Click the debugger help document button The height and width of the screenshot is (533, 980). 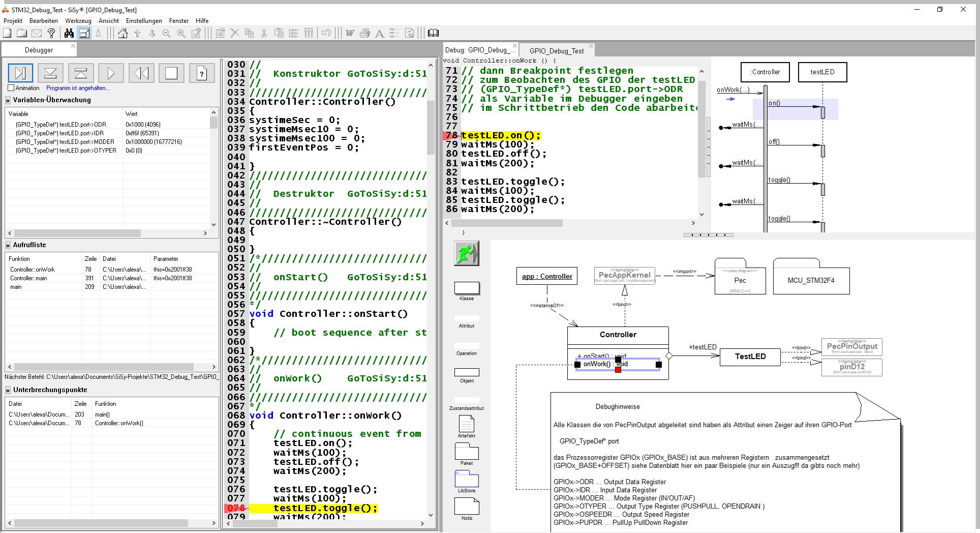(x=202, y=73)
